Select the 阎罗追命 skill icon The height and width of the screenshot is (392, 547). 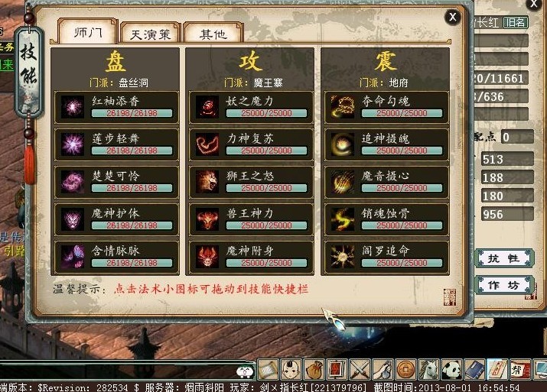point(343,257)
